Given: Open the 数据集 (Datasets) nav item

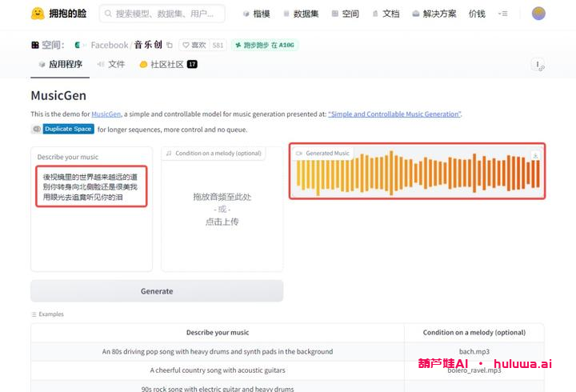Looking at the screenshot, I should tap(301, 14).
